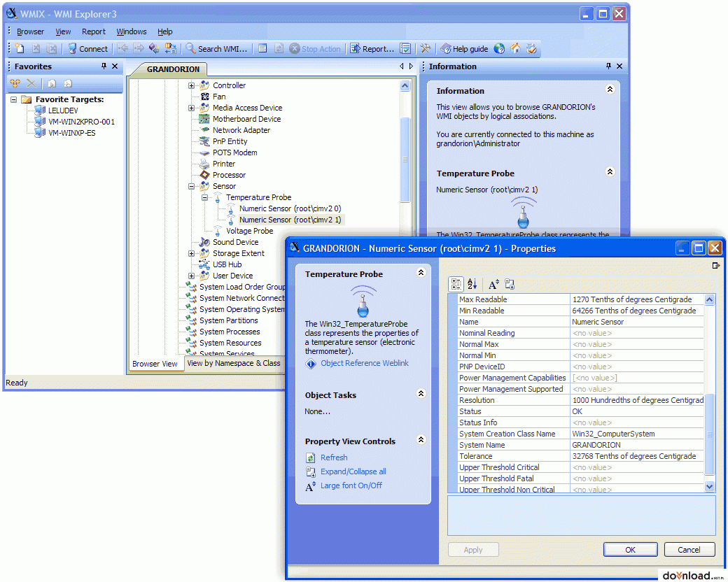Screen dimensions: 728x582
Task: Select Numeric Sensor (root\cimv2 0) node
Action: pyautogui.click(x=290, y=208)
